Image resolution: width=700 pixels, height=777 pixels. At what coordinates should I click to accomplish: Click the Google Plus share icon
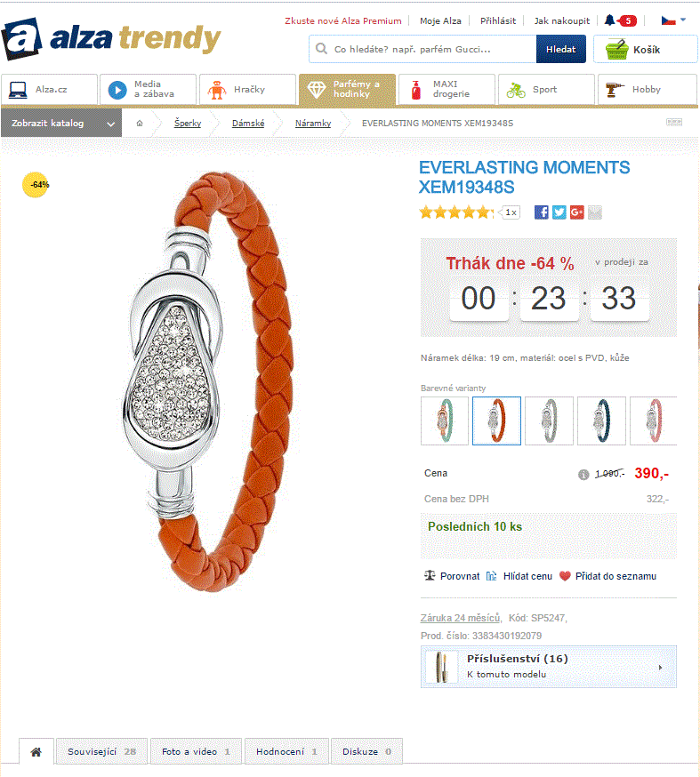pos(577,212)
